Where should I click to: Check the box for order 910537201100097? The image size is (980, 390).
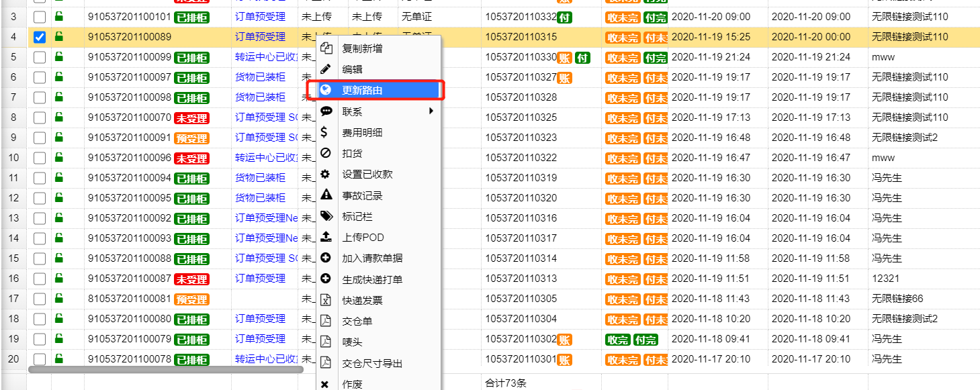tap(40, 77)
